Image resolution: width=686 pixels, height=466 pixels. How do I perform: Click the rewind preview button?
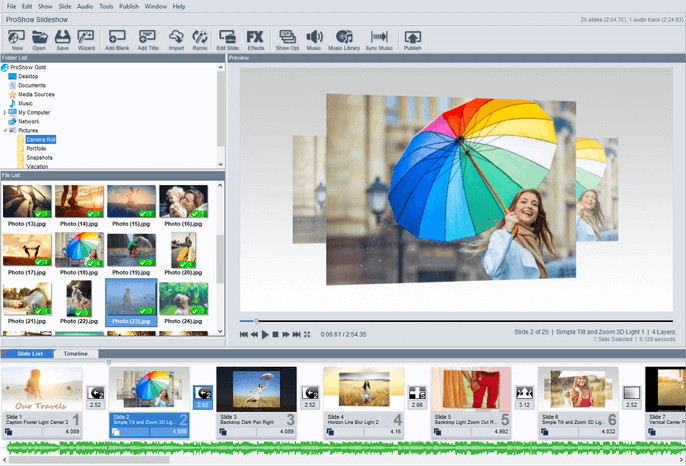(x=254, y=334)
